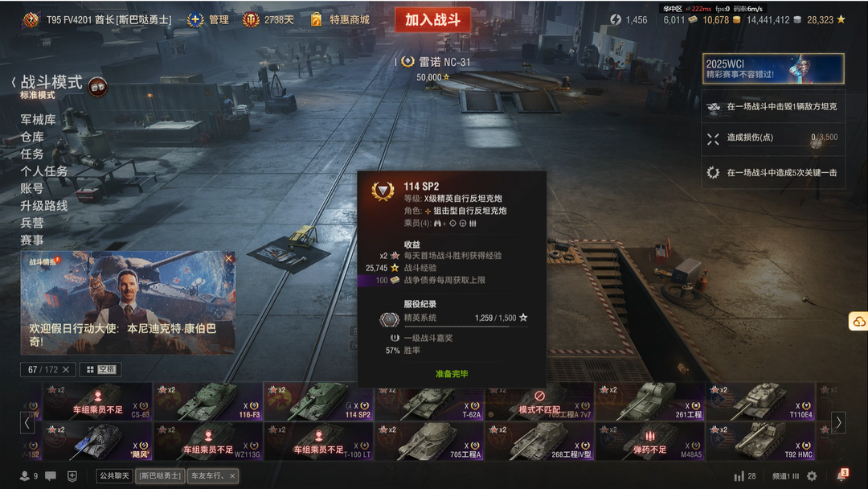This screenshot has height=489, width=868.
Task: Select the T110E4 tank thumbnail
Action: 759,401
